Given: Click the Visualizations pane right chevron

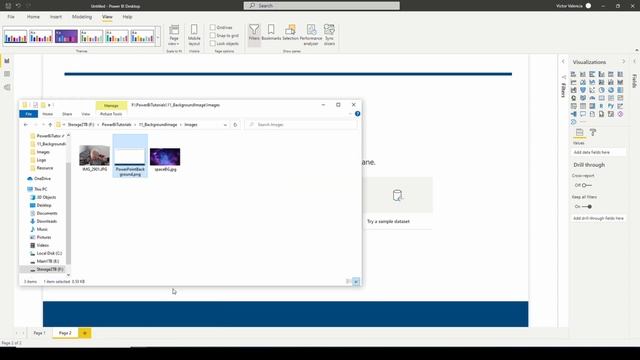Looking at the screenshot, I should (x=623, y=62).
